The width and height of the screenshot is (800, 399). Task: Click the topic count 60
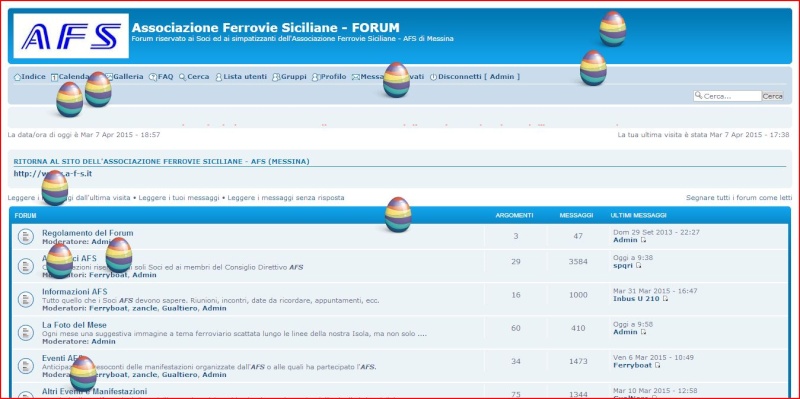516,328
